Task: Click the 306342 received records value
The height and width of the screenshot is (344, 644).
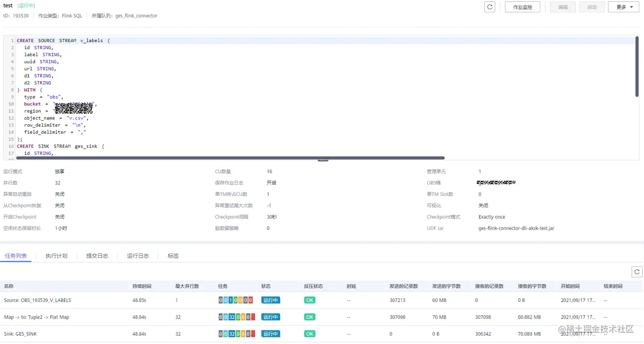Action: tap(483, 334)
